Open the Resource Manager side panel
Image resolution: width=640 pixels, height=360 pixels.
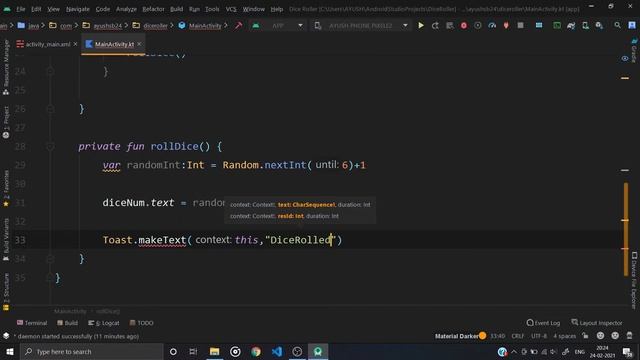pyautogui.click(x=6, y=67)
